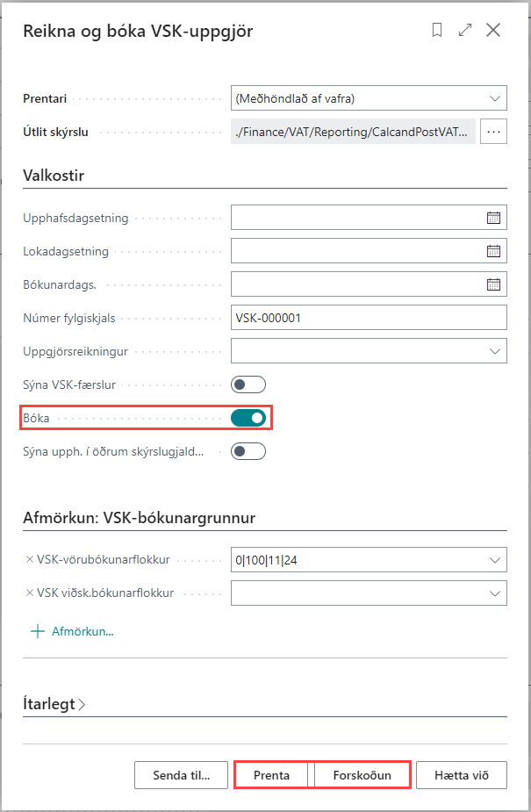Open the calendar picker for Lokadagsetning
The image size is (531, 812).
(493, 251)
